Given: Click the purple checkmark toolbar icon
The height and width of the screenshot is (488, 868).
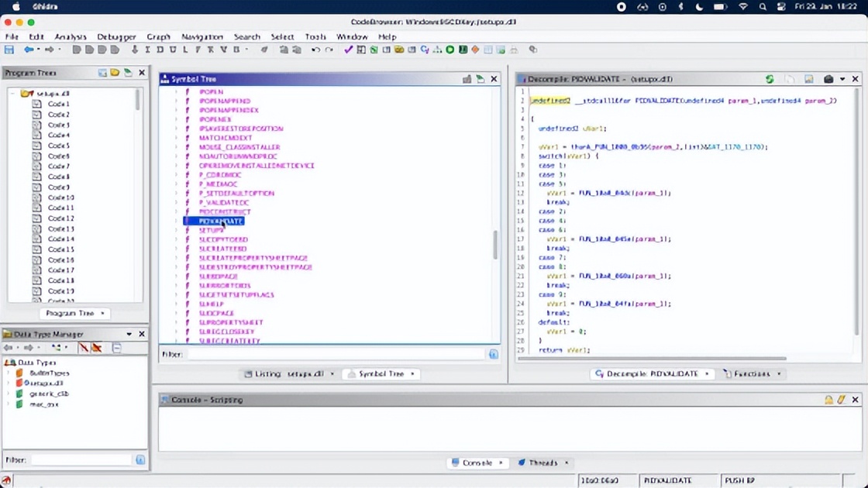Looking at the screenshot, I should [348, 50].
